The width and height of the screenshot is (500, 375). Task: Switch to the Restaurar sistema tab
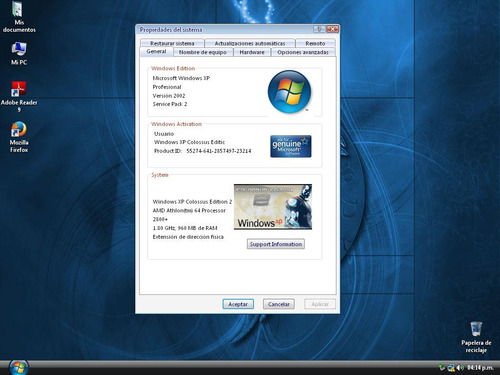point(172,43)
